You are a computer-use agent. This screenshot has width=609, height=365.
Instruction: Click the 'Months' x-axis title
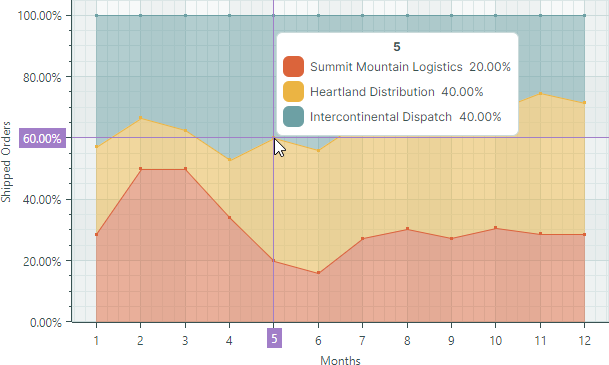pyautogui.click(x=340, y=360)
